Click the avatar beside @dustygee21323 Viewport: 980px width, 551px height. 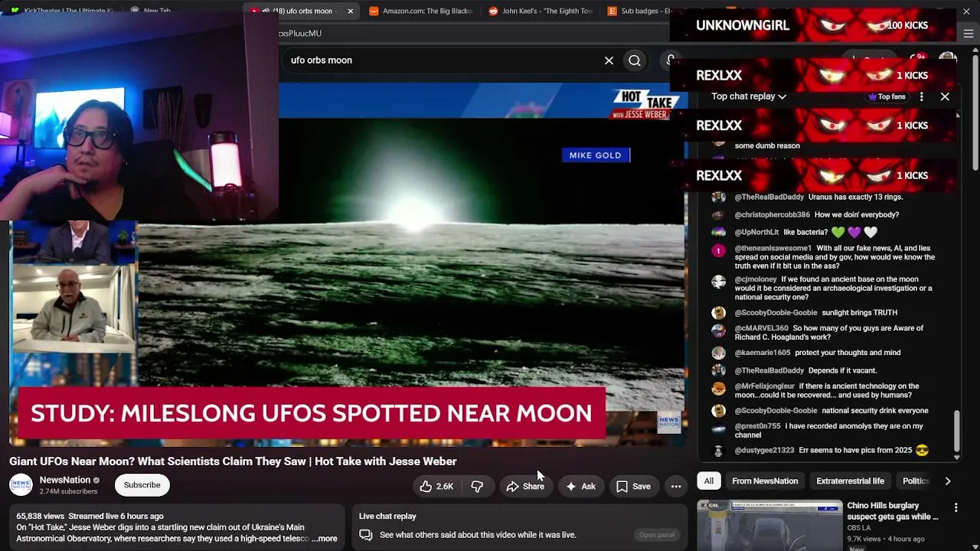pyautogui.click(x=718, y=451)
